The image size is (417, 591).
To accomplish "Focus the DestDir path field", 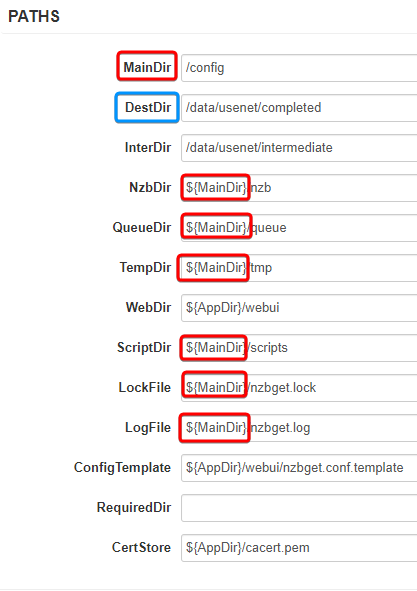I will tap(299, 108).
